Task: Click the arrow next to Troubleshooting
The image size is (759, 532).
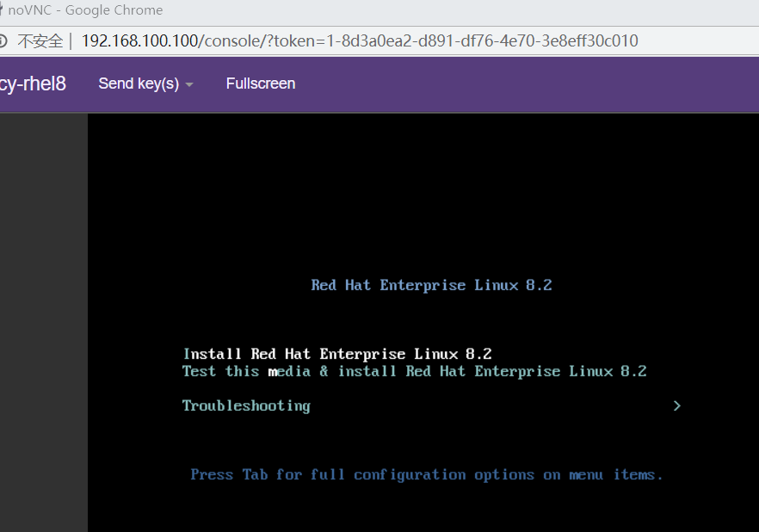Action: click(676, 405)
